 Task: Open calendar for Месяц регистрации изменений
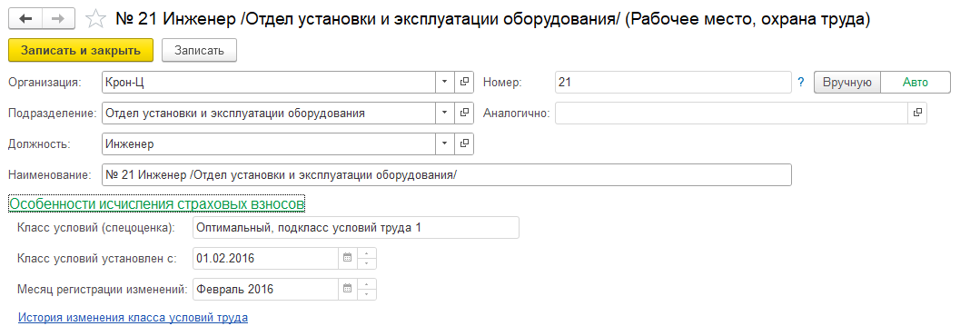(x=348, y=289)
